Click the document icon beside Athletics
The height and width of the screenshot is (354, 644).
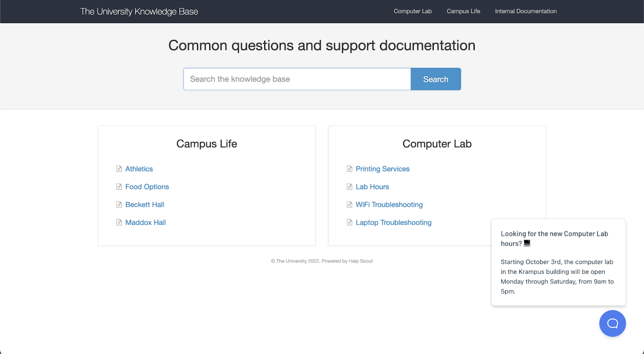pyautogui.click(x=119, y=169)
